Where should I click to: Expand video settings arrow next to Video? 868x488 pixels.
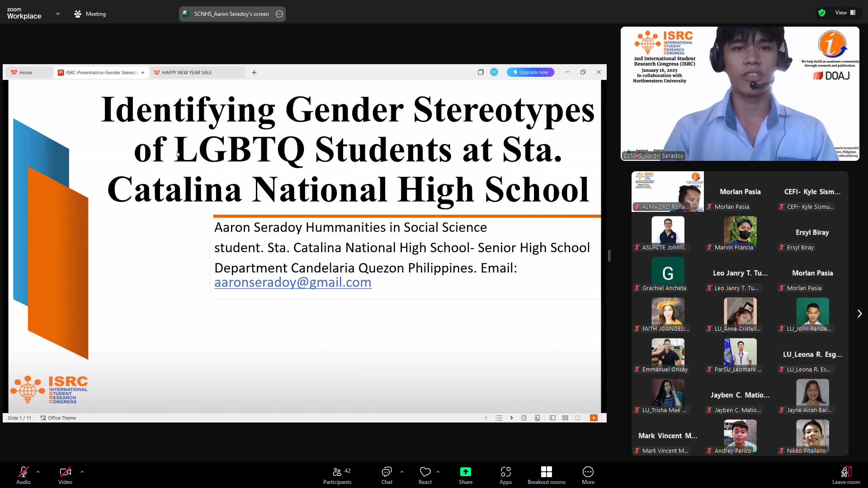click(x=82, y=472)
